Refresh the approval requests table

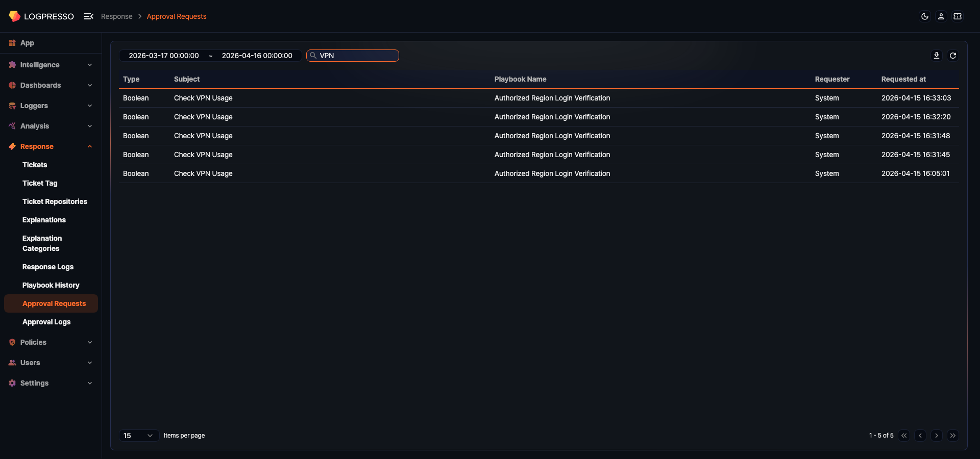click(x=953, y=55)
